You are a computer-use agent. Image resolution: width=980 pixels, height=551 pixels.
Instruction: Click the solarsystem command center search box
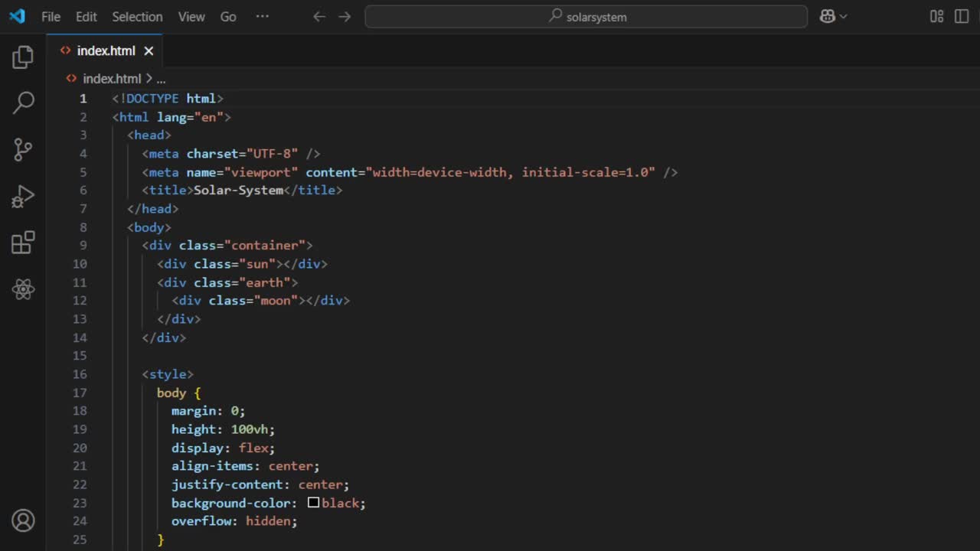586,17
